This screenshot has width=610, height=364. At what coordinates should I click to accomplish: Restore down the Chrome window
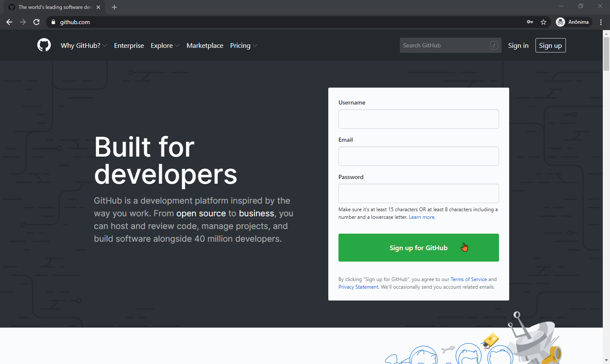click(581, 6)
